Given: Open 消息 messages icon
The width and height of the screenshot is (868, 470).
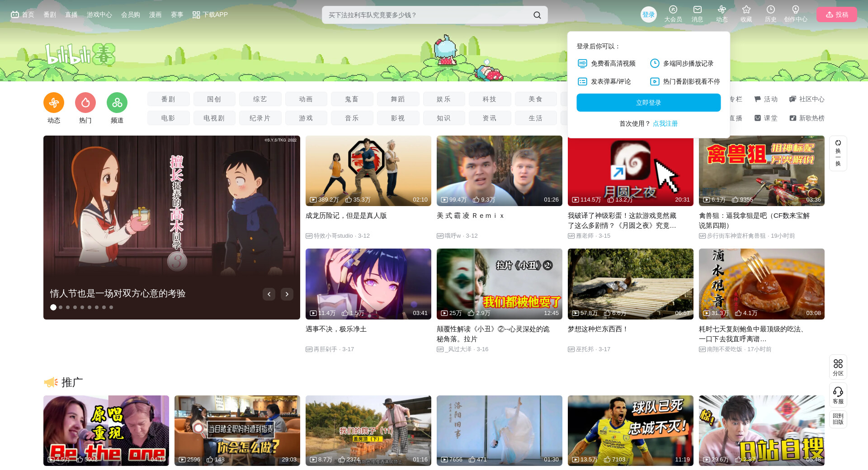Looking at the screenshot, I should (698, 14).
